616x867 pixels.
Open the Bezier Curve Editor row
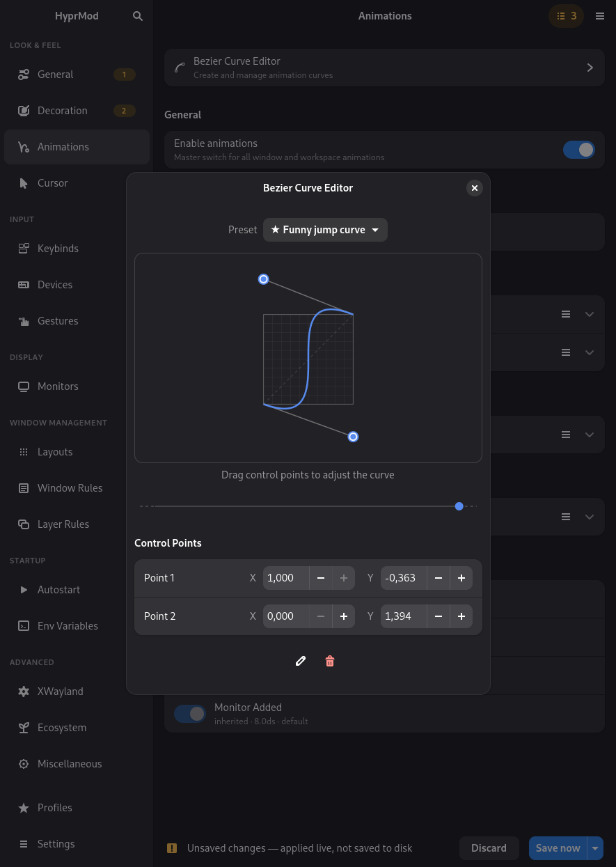[384, 68]
